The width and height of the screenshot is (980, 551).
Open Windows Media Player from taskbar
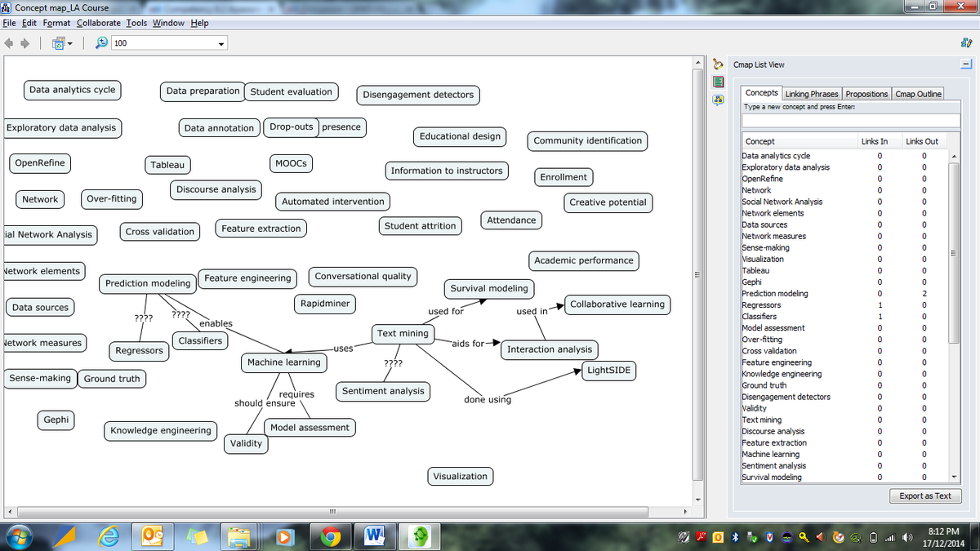(x=285, y=536)
